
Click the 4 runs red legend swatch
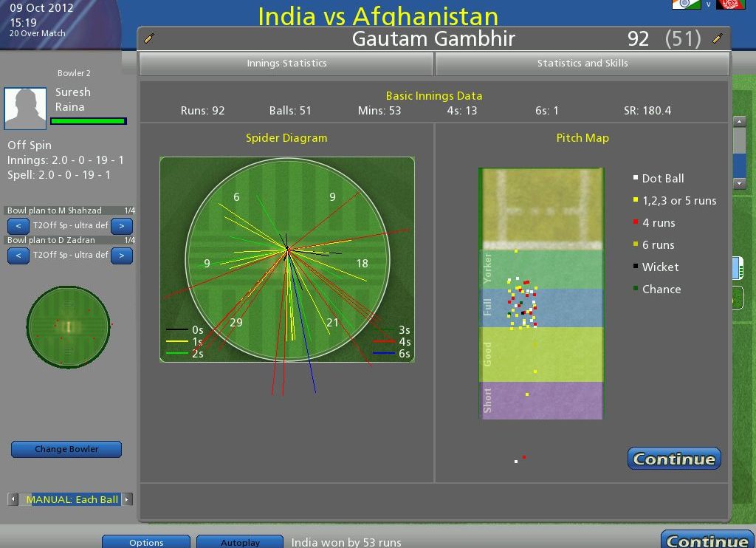pos(636,222)
